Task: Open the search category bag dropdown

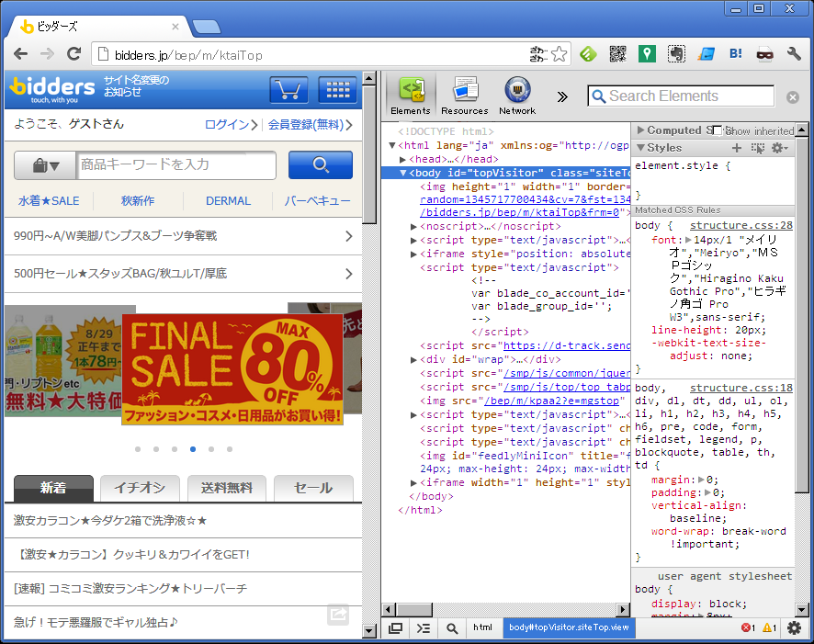Action: (x=46, y=165)
